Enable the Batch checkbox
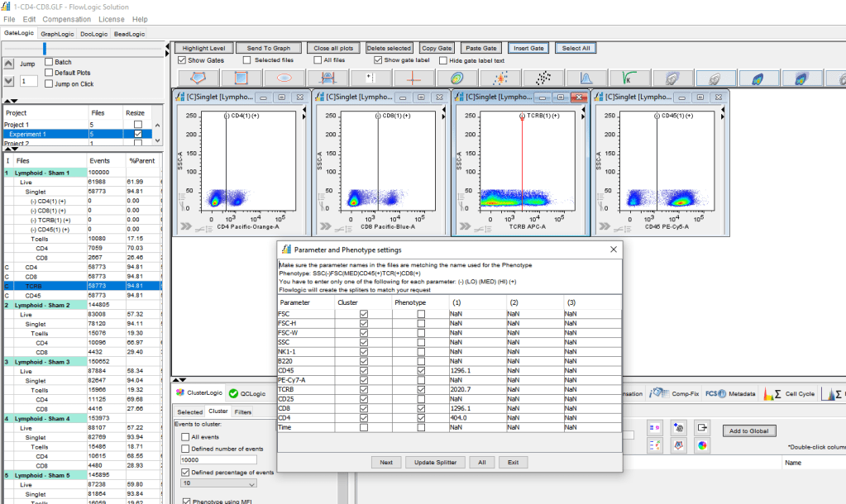Viewport: 846px width, 504px height. point(48,61)
